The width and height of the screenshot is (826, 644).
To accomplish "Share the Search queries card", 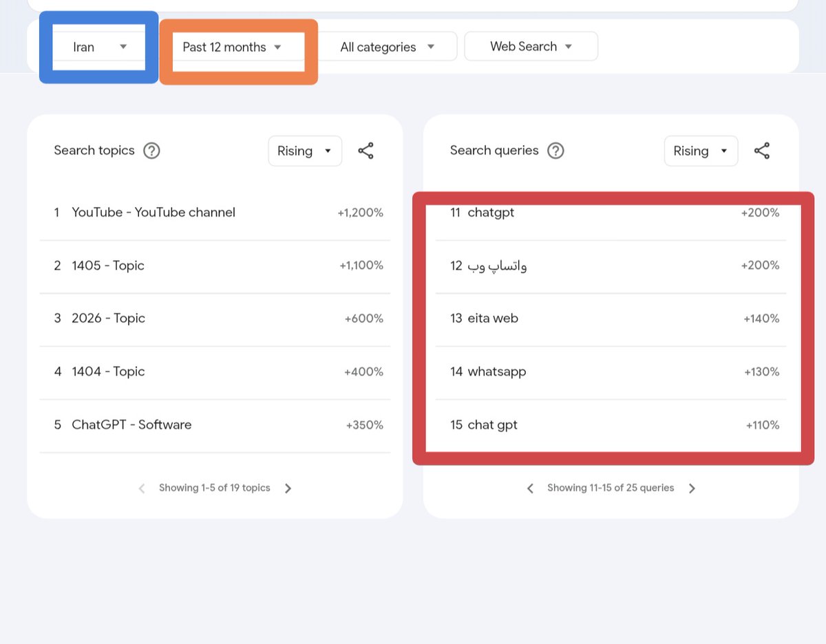I will (x=761, y=151).
